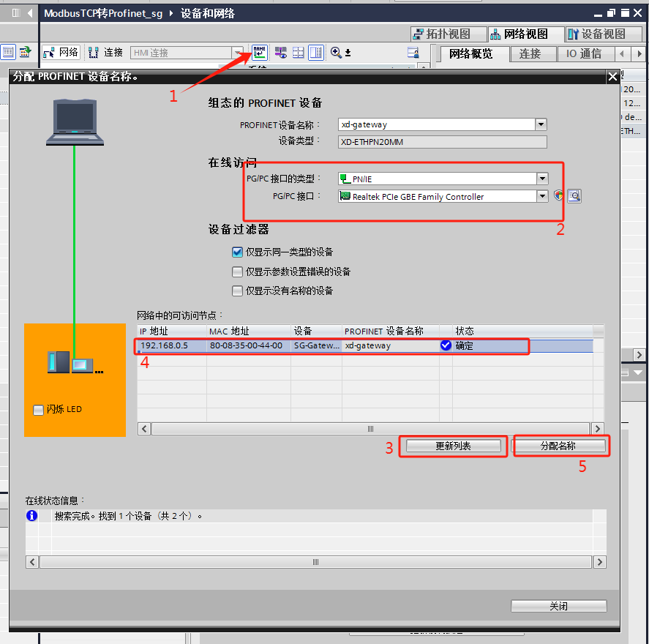
Task: Click the search icon beside PG/PC interface
Action: tap(574, 196)
